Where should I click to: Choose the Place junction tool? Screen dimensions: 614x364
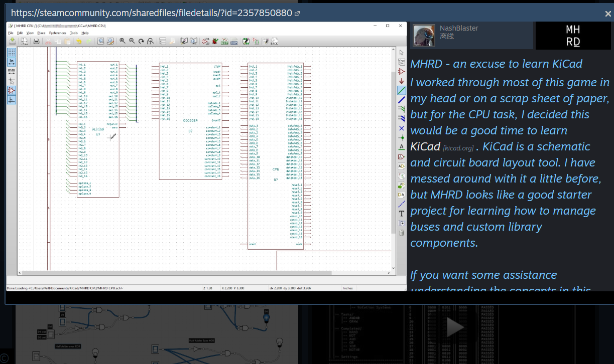point(401,137)
